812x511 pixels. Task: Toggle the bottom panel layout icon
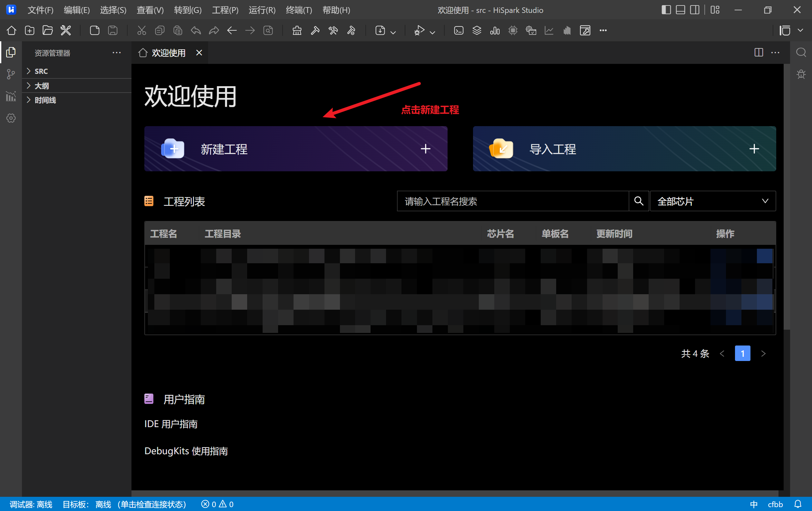point(680,10)
